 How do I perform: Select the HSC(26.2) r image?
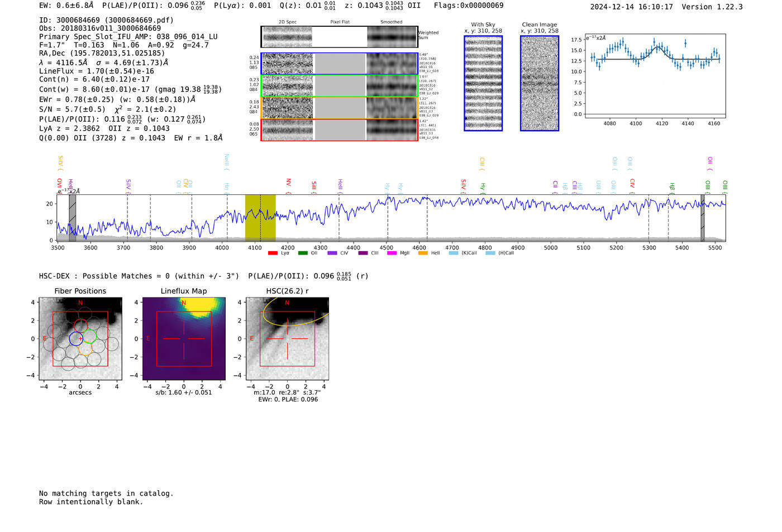[x=287, y=339]
